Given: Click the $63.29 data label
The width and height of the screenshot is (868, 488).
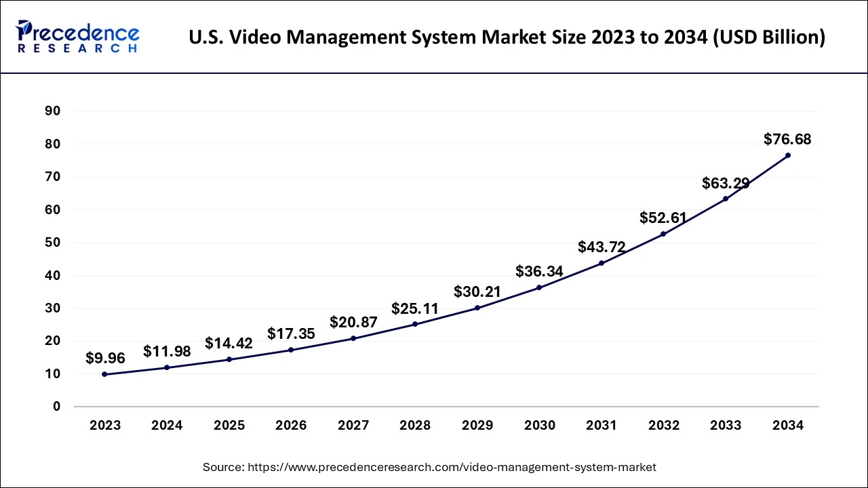Looking at the screenshot, I should (726, 183).
